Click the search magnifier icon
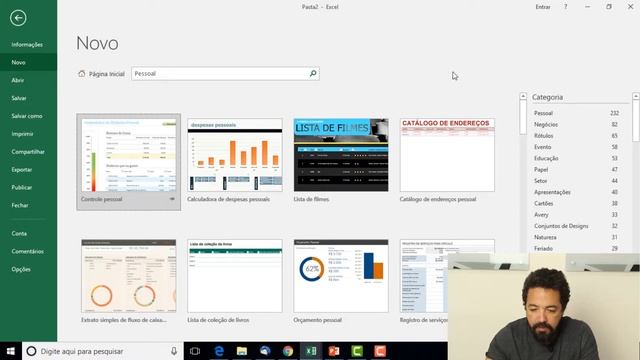 [313, 73]
